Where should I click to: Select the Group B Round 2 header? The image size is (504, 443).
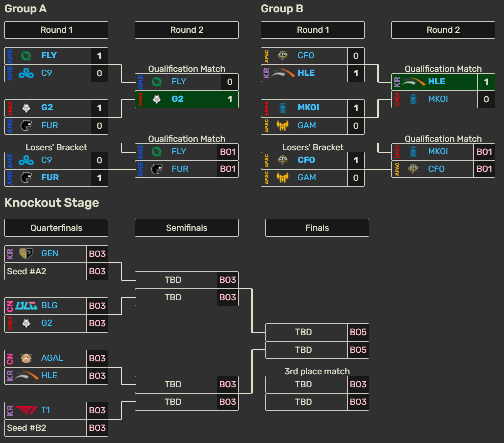pyautogui.click(x=443, y=30)
